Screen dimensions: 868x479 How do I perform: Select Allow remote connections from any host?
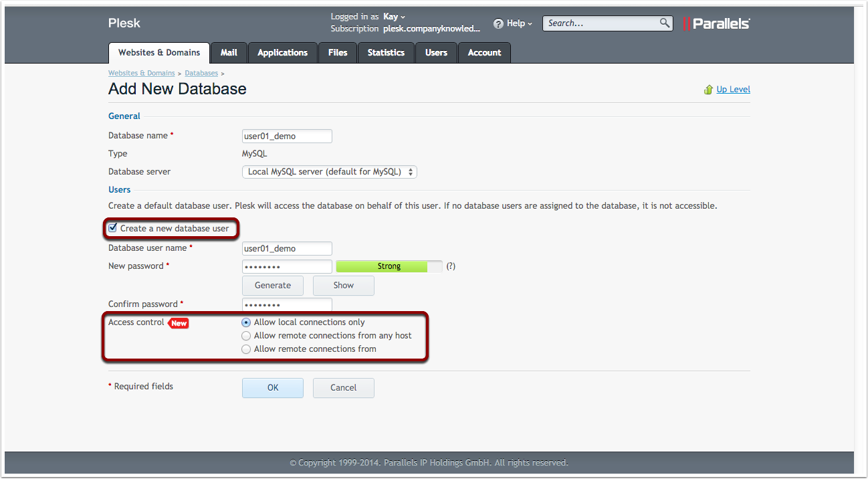pyautogui.click(x=246, y=336)
